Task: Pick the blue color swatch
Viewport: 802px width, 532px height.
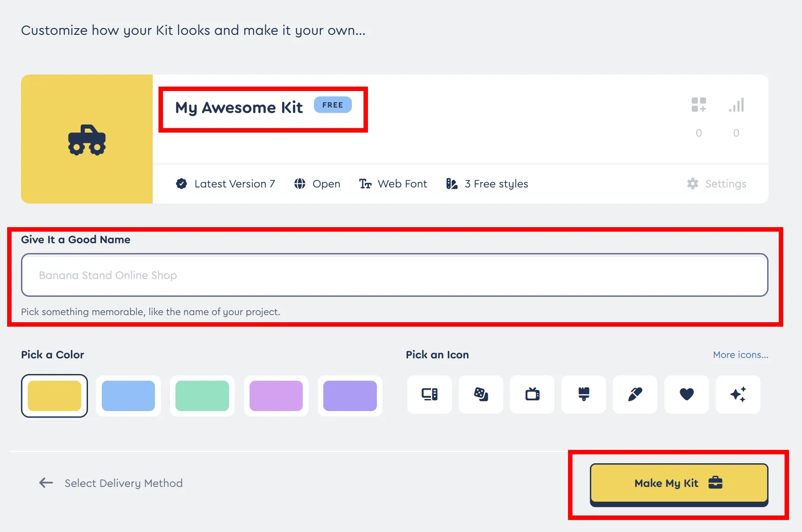Action: (x=128, y=396)
